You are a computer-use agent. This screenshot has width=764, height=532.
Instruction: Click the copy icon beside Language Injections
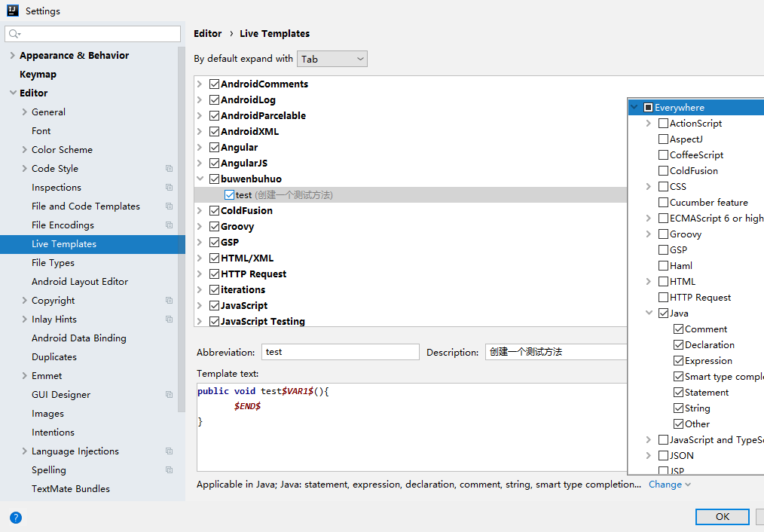(x=169, y=451)
